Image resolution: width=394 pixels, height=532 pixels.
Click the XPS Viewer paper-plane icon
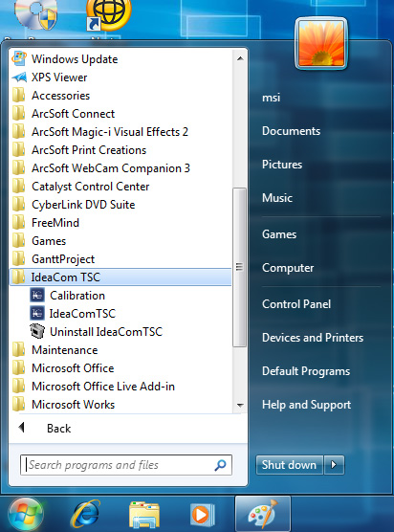tap(19, 78)
